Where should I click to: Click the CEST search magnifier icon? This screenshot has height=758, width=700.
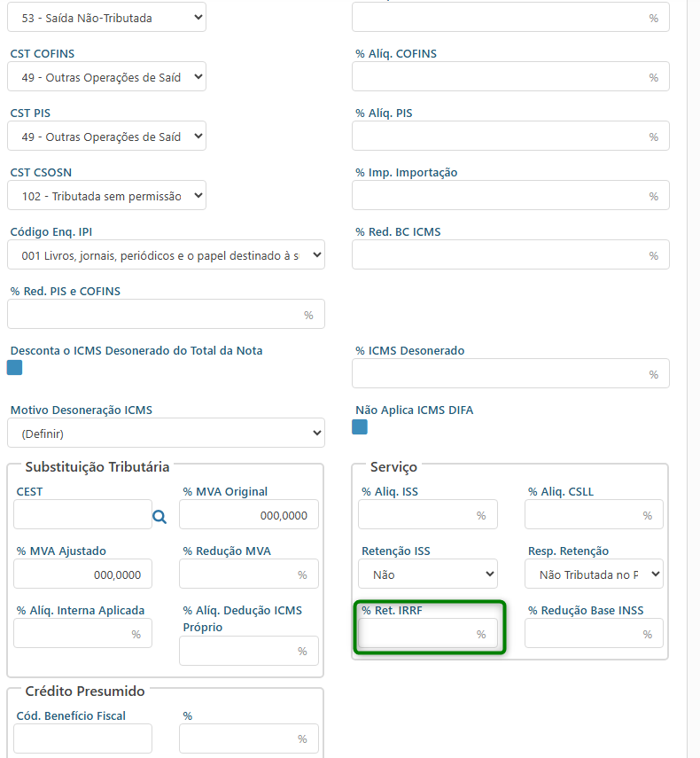click(159, 517)
